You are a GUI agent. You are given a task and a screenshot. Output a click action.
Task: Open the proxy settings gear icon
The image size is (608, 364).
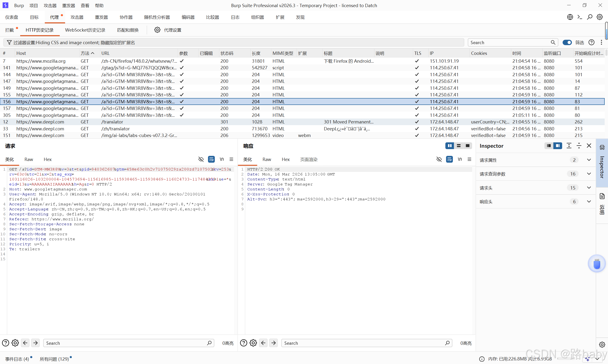point(157,30)
